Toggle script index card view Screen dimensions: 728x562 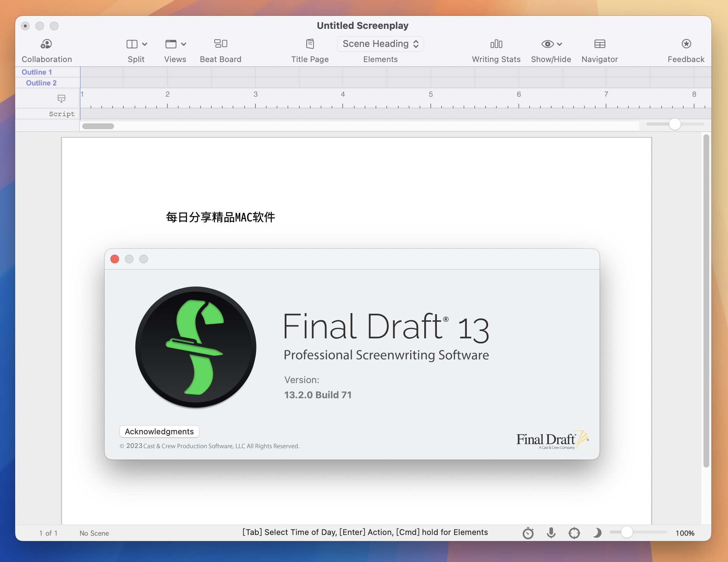(x=61, y=97)
